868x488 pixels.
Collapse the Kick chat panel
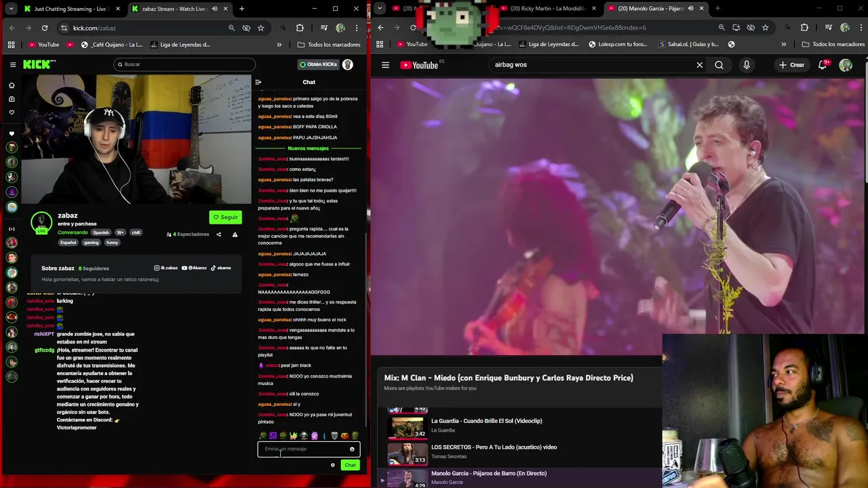pos(258,82)
